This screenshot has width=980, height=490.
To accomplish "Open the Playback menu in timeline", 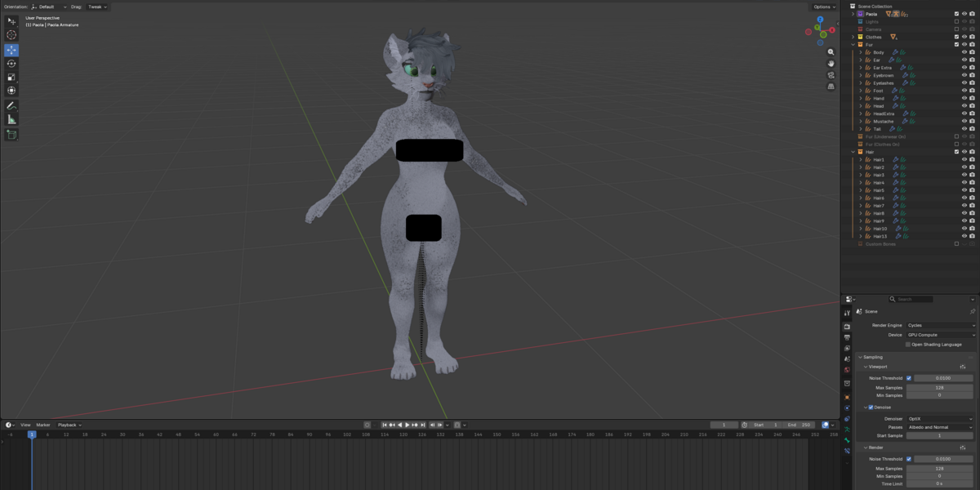I will (x=69, y=425).
